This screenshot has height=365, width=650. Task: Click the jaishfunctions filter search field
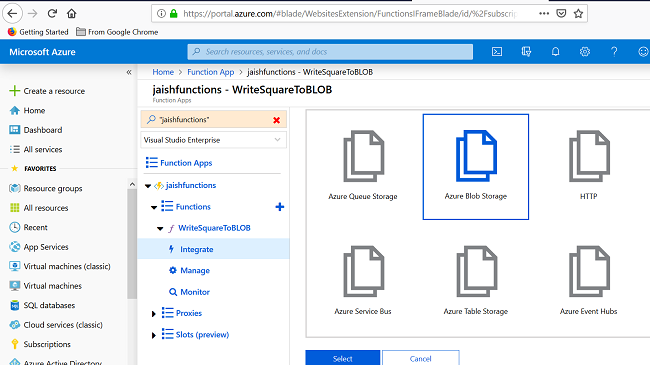click(x=213, y=120)
